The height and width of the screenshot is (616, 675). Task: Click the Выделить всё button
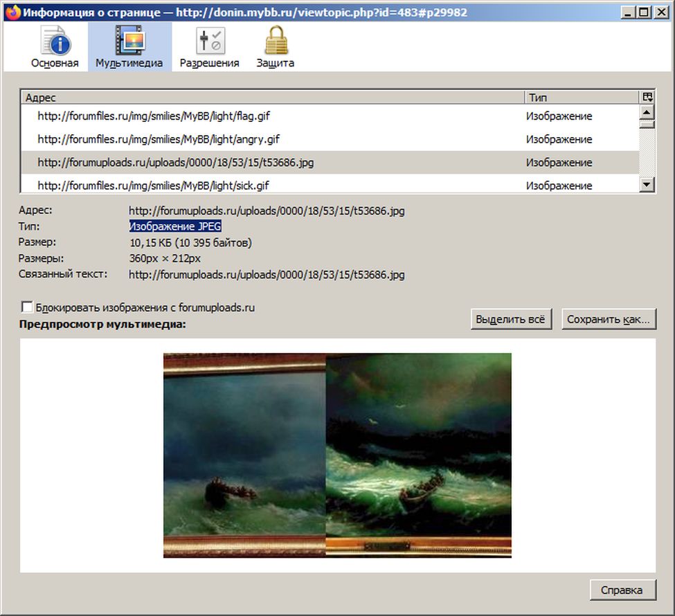(511, 319)
